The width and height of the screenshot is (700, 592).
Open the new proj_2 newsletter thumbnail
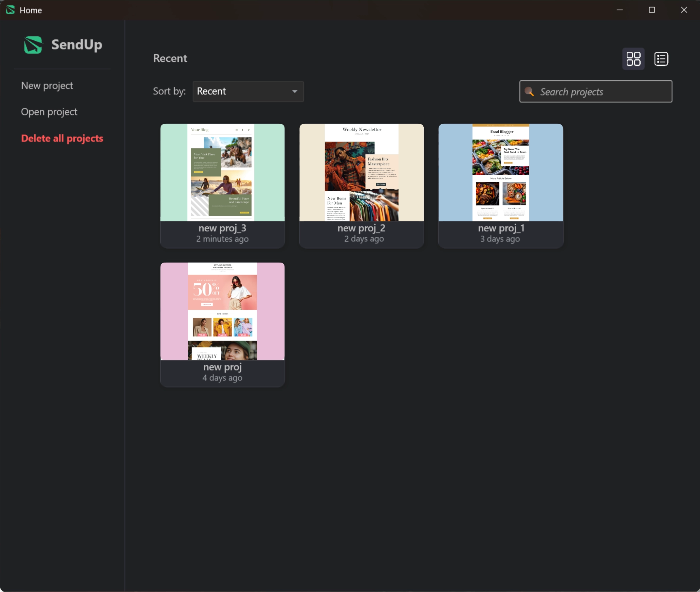362,172
